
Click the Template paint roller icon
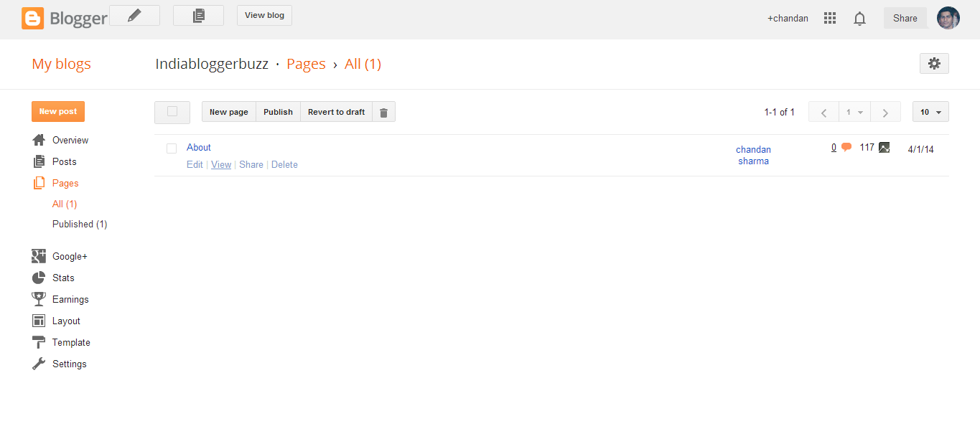click(x=39, y=342)
